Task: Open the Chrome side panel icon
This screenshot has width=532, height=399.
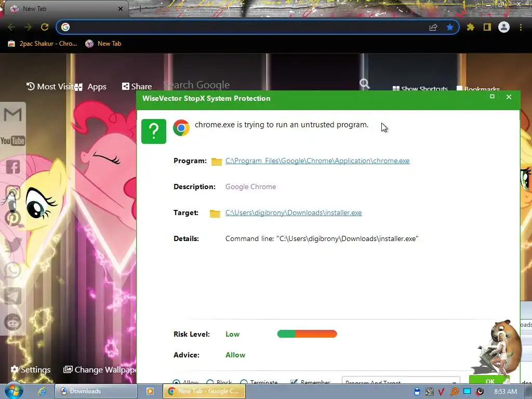Action: point(487,27)
